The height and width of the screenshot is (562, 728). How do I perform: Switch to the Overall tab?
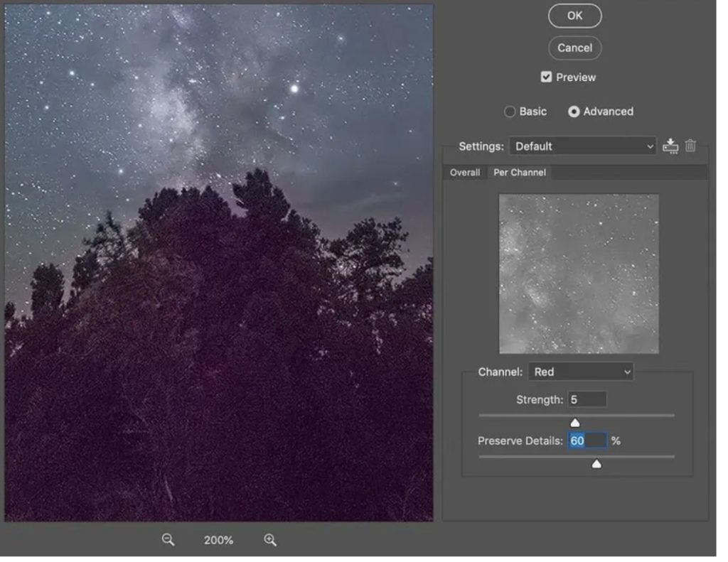click(x=465, y=173)
